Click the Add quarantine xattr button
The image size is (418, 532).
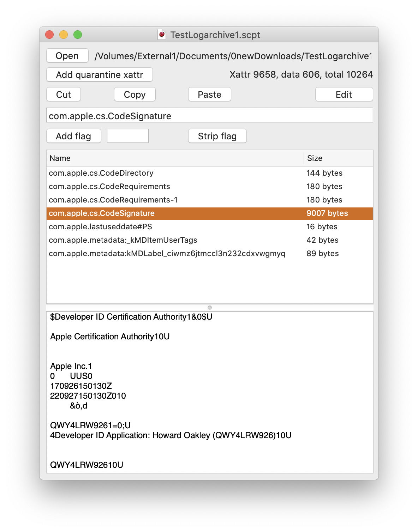(99, 74)
